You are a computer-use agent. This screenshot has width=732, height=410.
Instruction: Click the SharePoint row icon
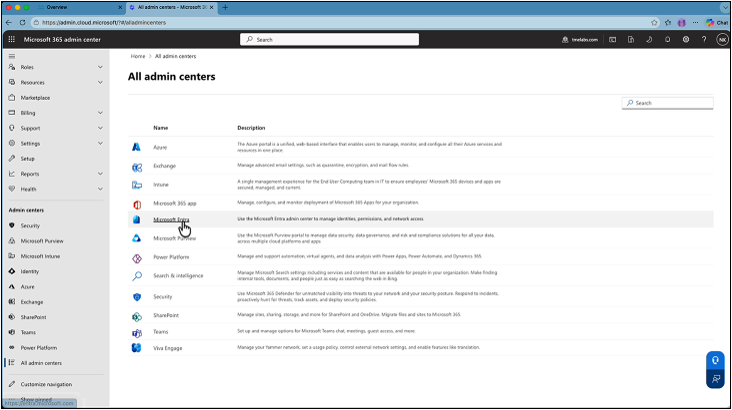point(137,317)
